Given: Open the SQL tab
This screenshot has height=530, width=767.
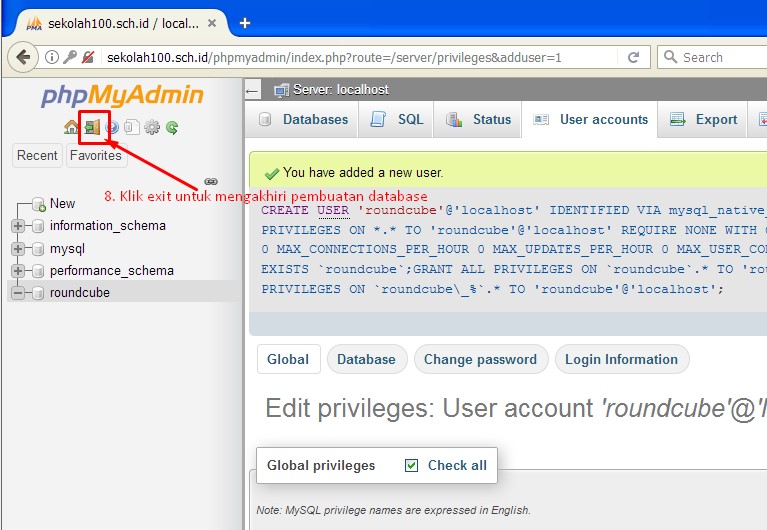Looking at the screenshot, I should pyautogui.click(x=399, y=119).
